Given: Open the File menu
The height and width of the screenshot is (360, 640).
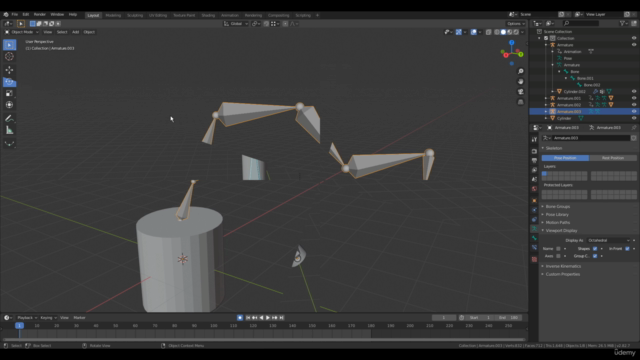Looking at the screenshot, I should click(15, 14).
